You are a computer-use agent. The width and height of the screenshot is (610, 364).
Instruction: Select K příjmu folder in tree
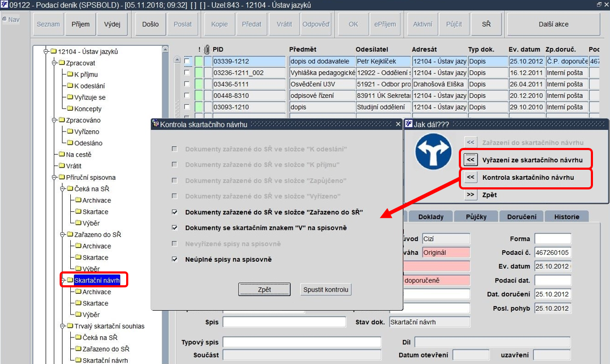coord(86,75)
